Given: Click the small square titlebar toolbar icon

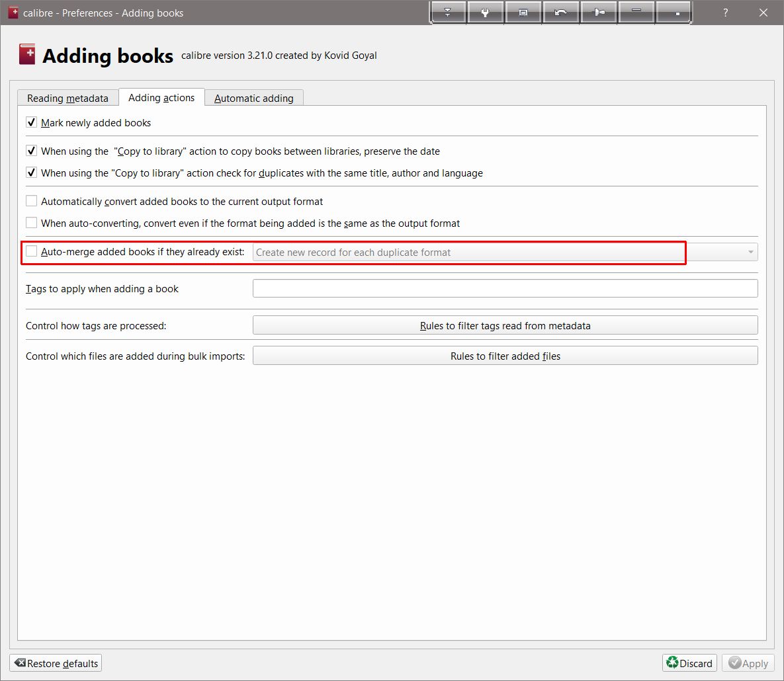Looking at the screenshot, I should [x=674, y=13].
